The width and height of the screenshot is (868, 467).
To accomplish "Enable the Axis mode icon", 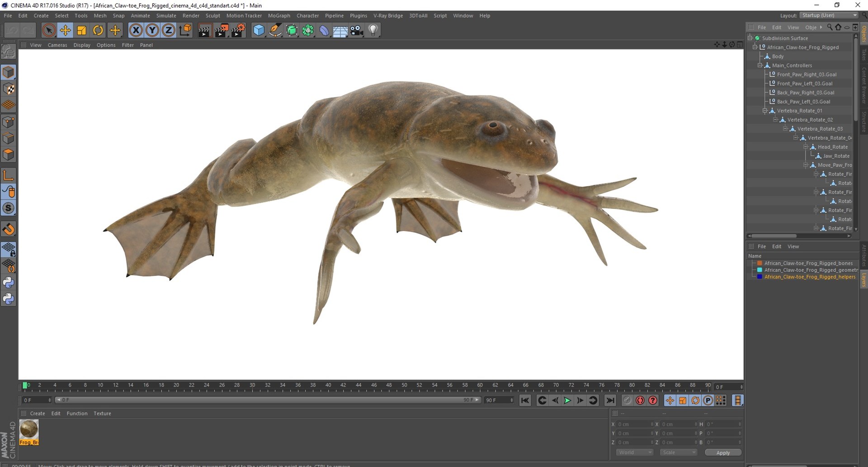I will point(9,175).
